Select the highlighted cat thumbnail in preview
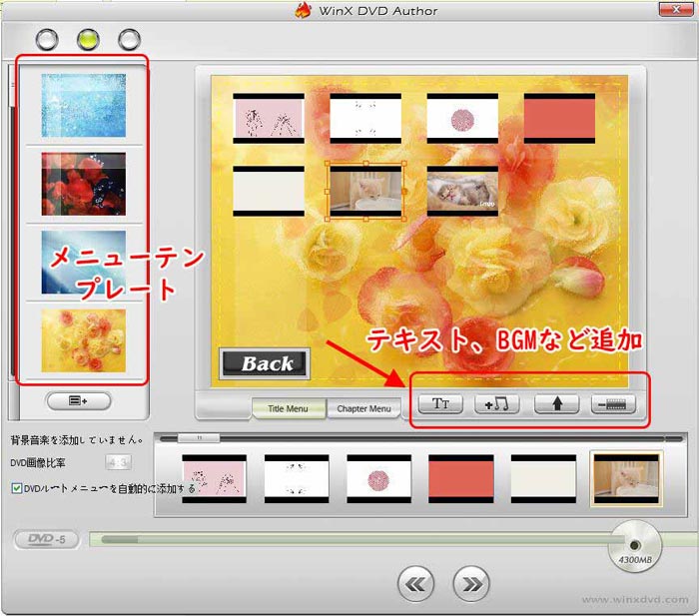The width and height of the screenshot is (699, 616). [x=365, y=192]
